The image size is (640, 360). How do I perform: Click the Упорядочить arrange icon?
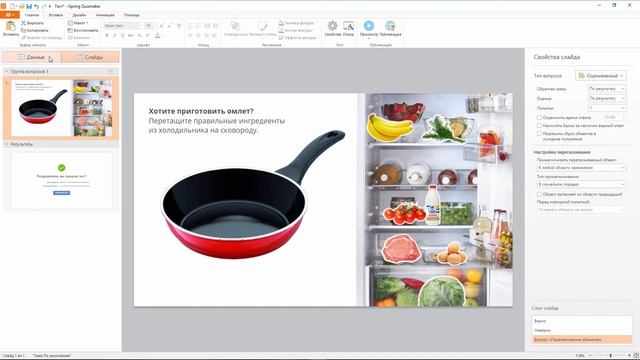pos(236,27)
